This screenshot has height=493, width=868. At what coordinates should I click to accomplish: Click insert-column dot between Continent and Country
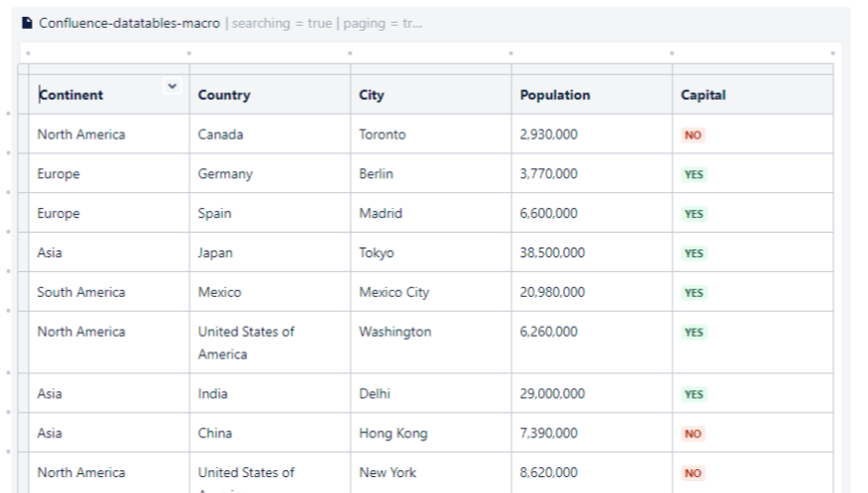pyautogui.click(x=189, y=53)
